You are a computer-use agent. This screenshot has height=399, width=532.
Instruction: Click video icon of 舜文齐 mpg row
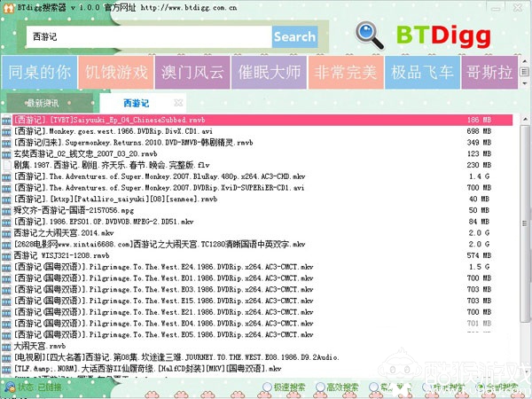[x=6, y=211]
